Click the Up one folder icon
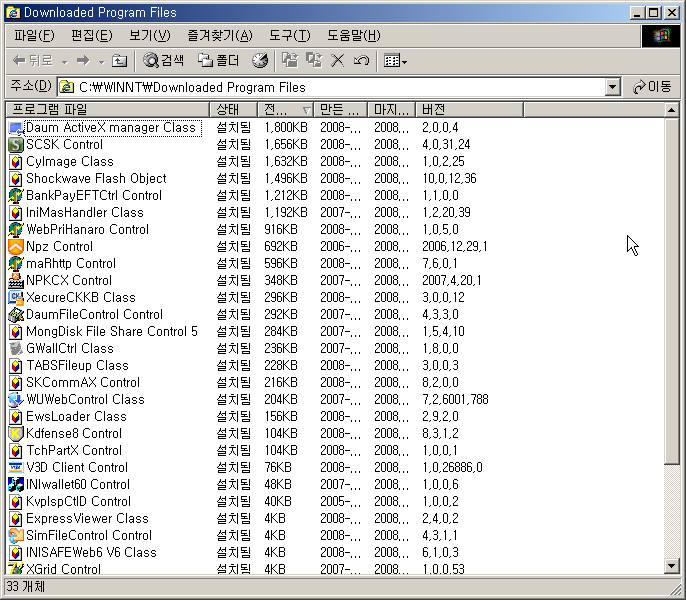The width and height of the screenshot is (686, 600). tap(119, 60)
